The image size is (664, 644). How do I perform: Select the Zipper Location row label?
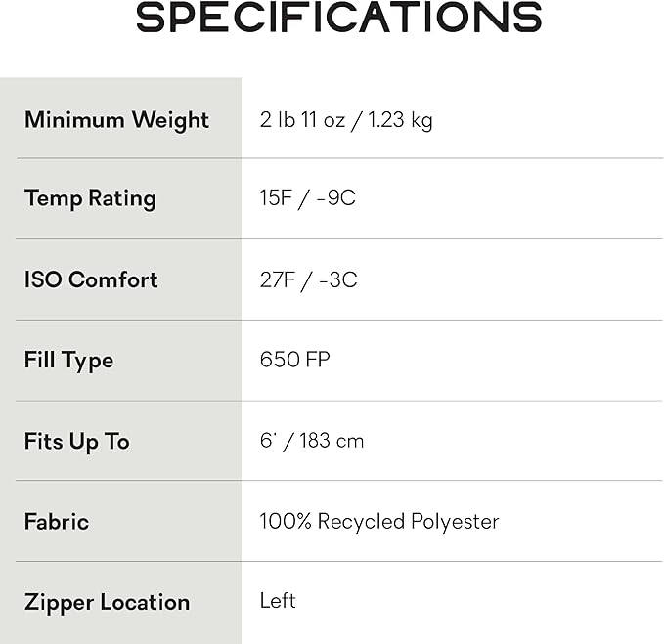[x=107, y=602]
